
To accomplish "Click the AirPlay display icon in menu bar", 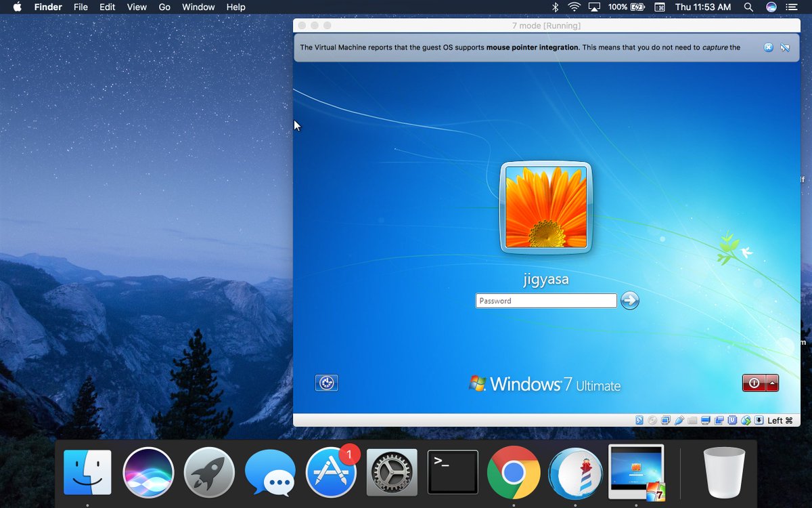I will click(595, 7).
